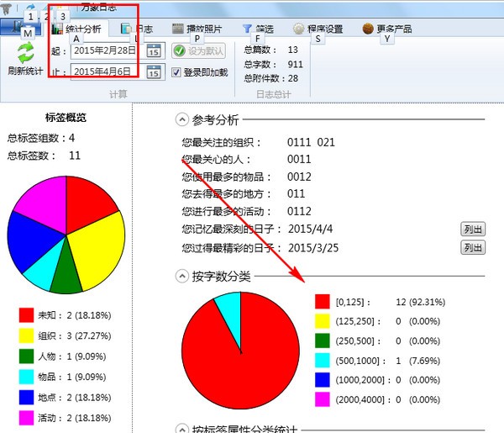
Task: Click the value 0111 021 for 最关注的组织
Action: [x=311, y=142]
